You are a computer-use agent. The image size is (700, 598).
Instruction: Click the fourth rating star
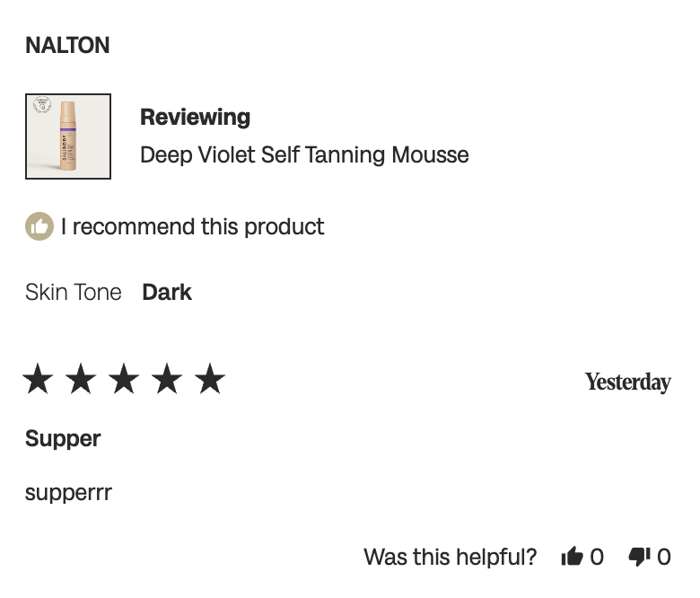point(167,380)
